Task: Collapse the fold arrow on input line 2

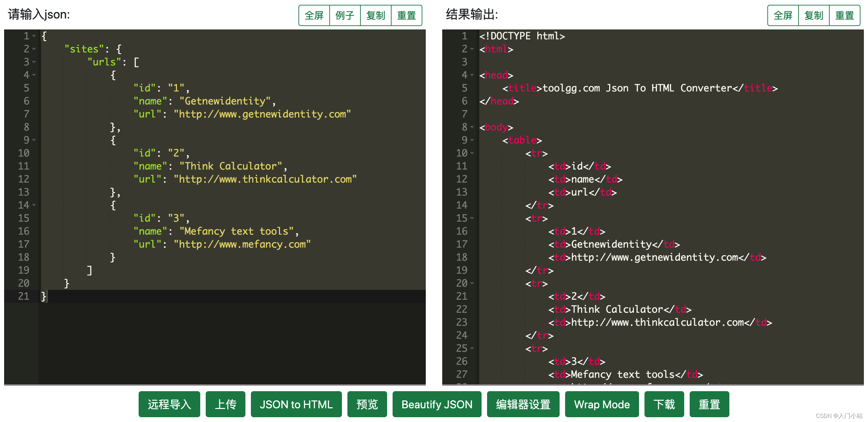Action: [34, 49]
